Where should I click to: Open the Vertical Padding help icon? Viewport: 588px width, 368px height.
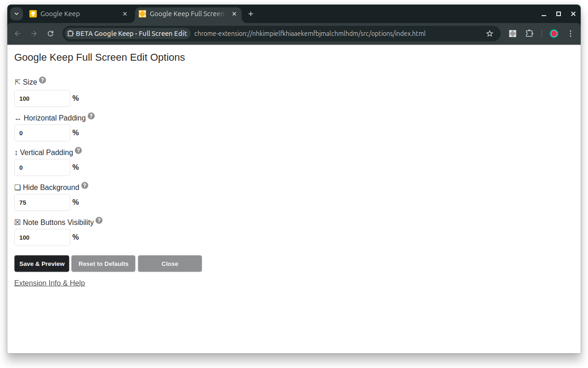(78, 150)
